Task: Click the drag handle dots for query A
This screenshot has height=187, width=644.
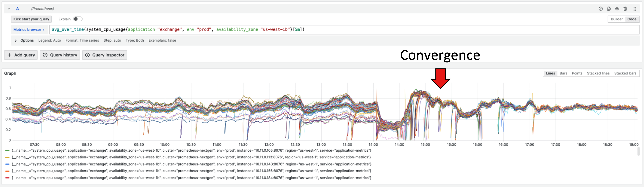Action: [634, 9]
